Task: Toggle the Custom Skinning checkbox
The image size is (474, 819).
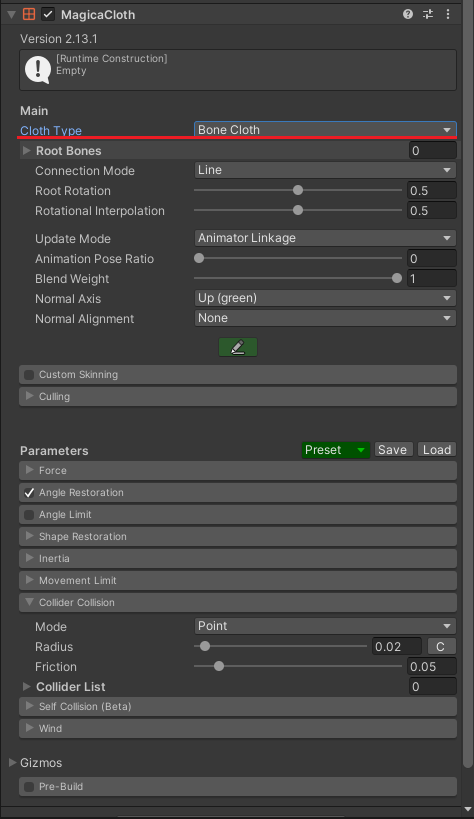Action: point(29,375)
